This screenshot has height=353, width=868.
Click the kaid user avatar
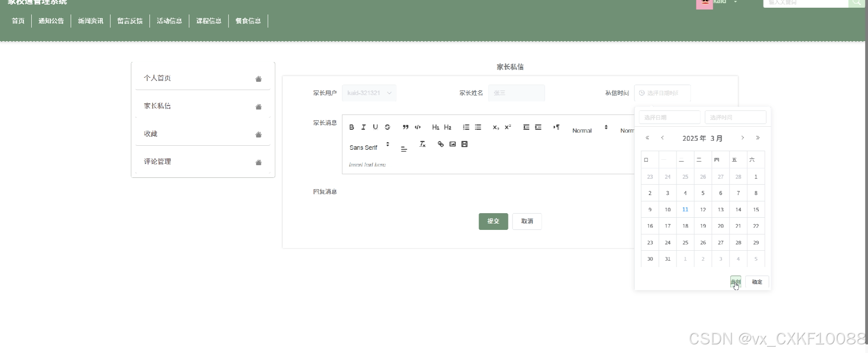click(705, 4)
